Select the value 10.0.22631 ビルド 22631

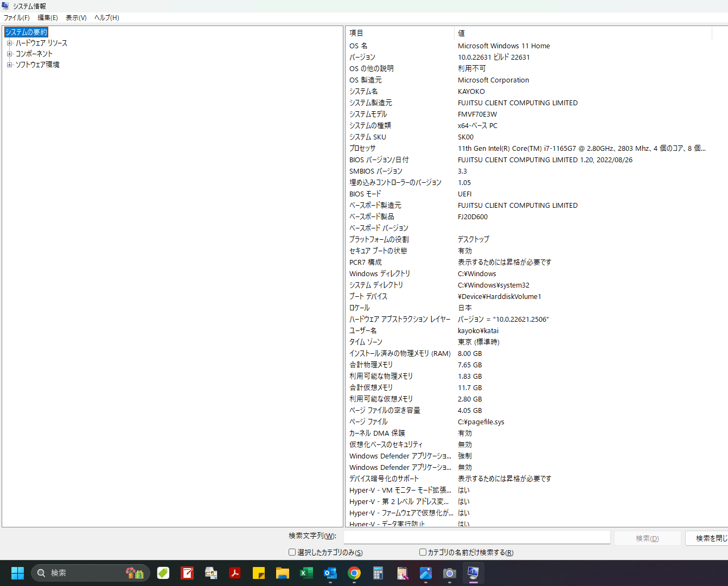click(494, 57)
